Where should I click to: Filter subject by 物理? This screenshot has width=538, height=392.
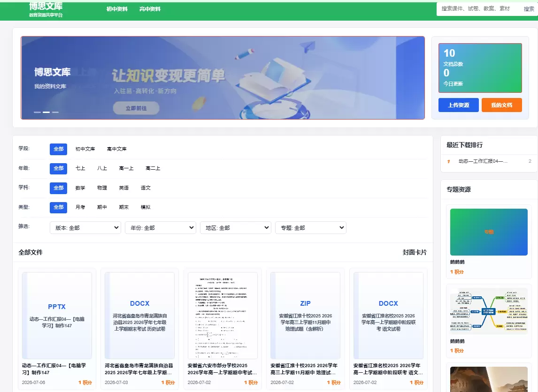tap(102, 188)
